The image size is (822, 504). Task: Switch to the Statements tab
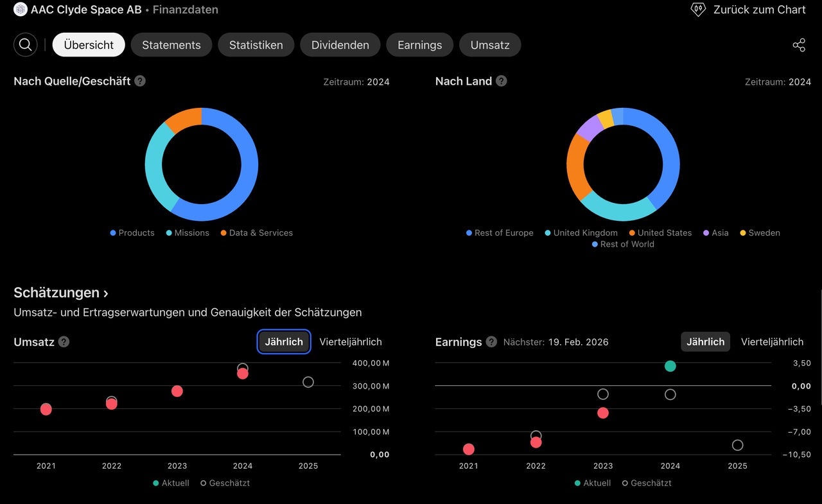171,45
